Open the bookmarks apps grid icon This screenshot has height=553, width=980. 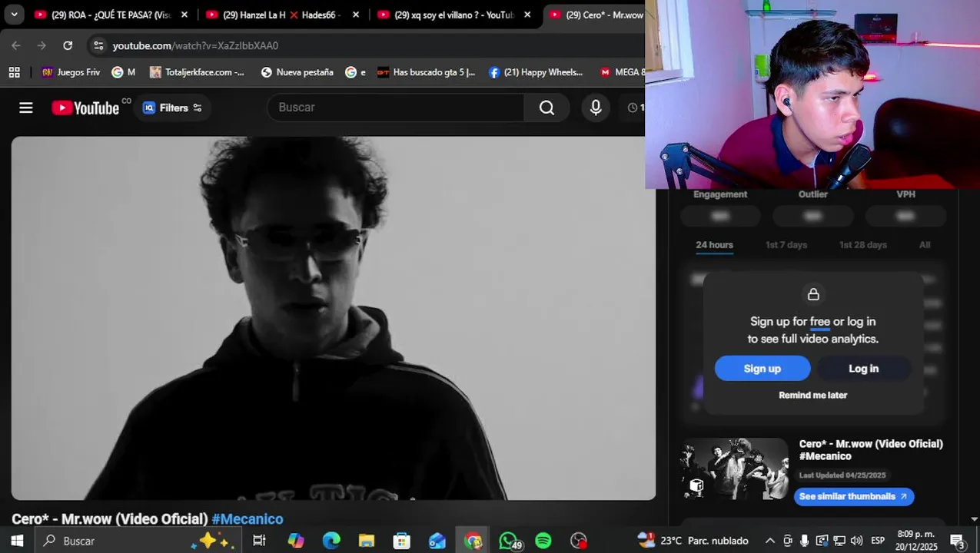click(14, 72)
